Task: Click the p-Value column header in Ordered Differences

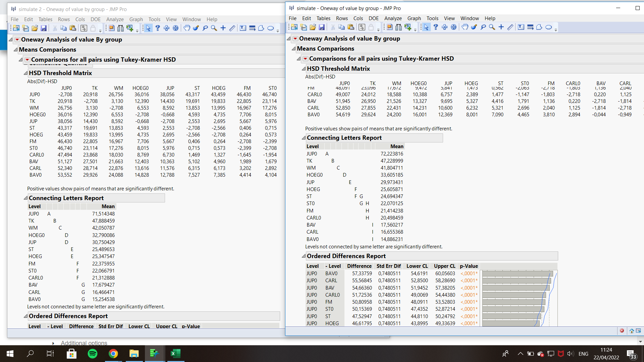Action: tap(469, 266)
